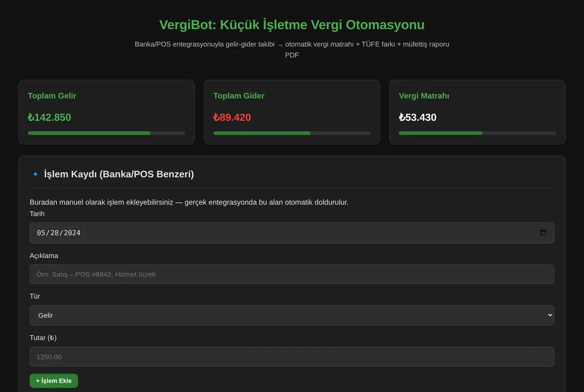Click the 'Buradan manuel olarak işlem' description text
Image resolution: width=584 pixels, height=392 pixels.
coord(189,202)
